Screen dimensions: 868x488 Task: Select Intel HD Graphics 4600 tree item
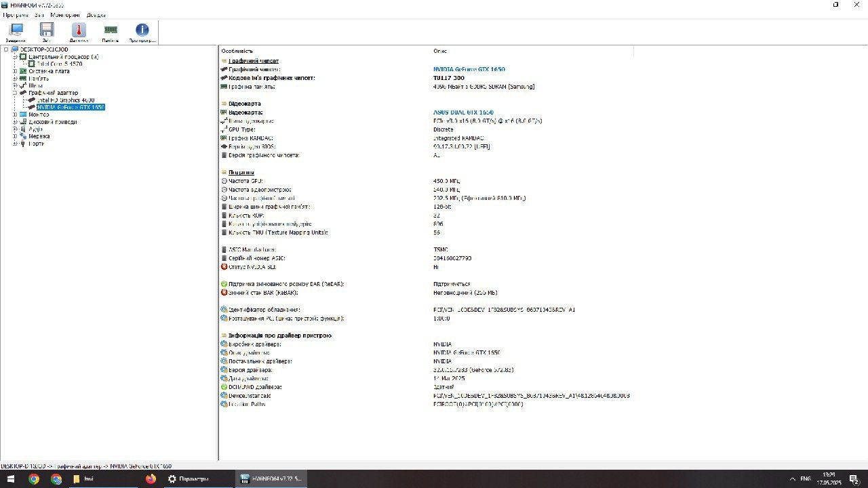(x=66, y=100)
